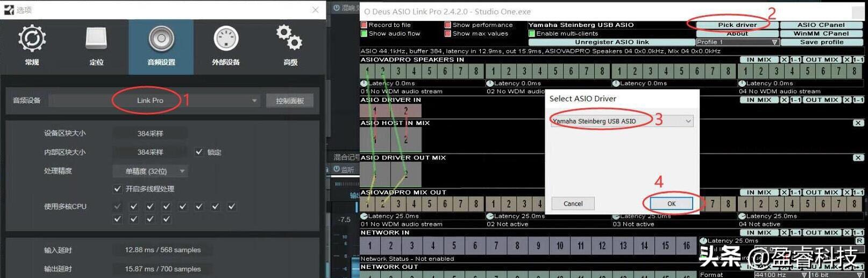Viewport: 868px width, 278px height.
Task: Open the 外部设备 external devices tab
Action: coord(226,47)
